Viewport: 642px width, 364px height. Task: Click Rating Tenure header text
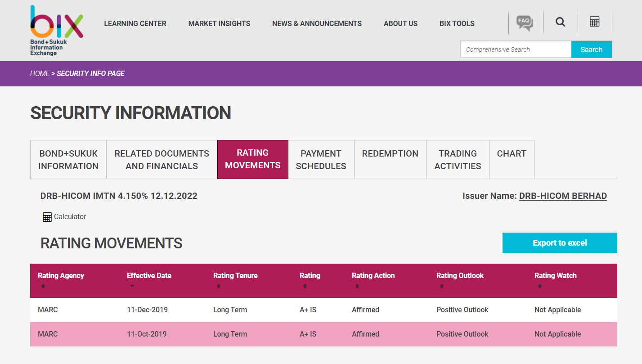[x=235, y=275]
